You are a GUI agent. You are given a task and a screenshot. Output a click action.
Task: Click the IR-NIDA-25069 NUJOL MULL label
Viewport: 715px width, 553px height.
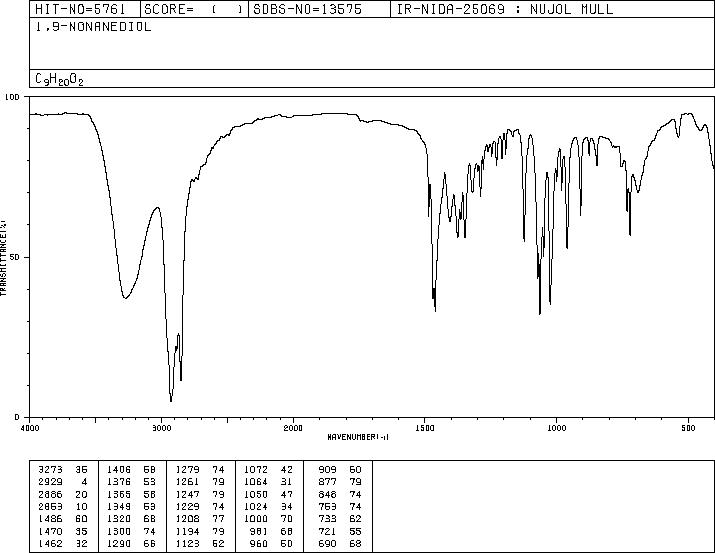pyautogui.click(x=505, y=9)
